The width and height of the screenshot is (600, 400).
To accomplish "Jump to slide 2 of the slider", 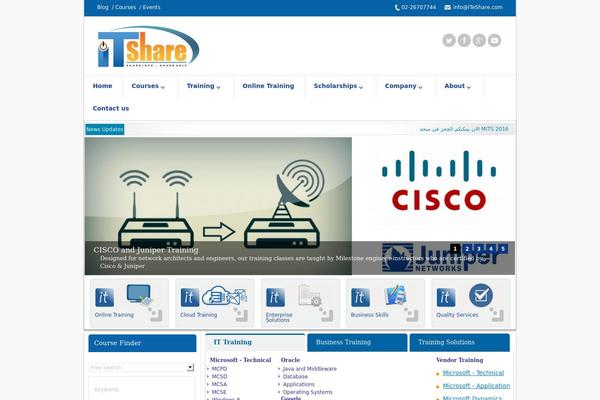I will [467, 249].
